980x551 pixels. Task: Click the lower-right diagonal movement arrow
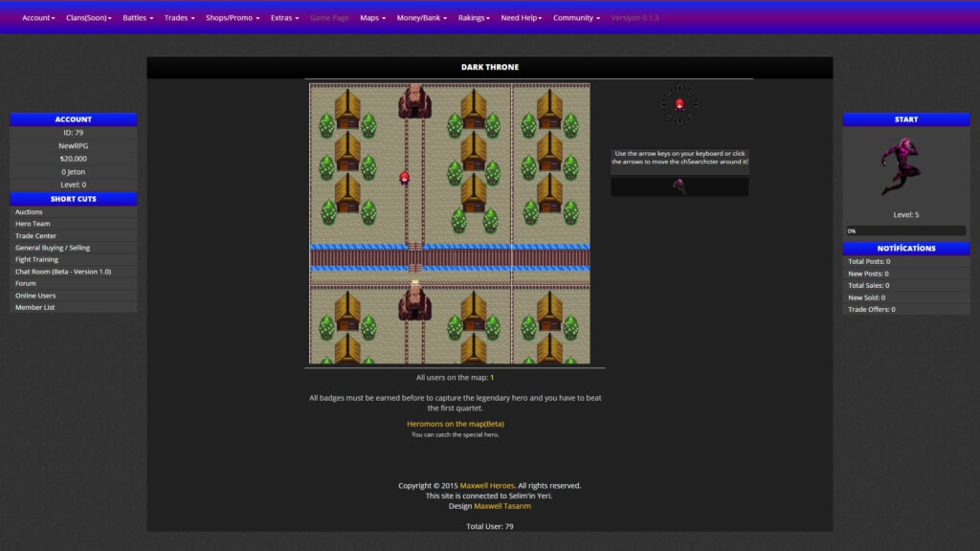(691, 117)
